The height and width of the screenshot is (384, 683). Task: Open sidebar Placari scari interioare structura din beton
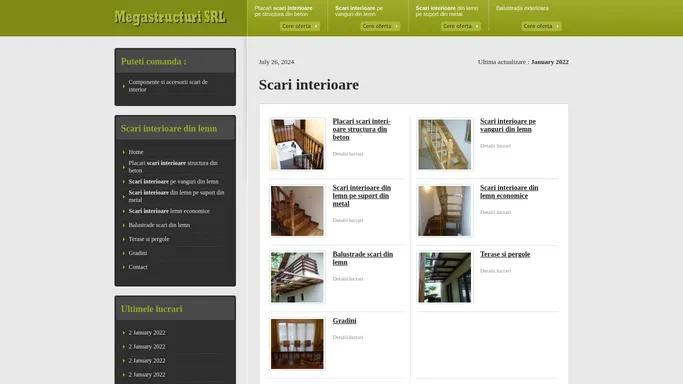pyautogui.click(x=173, y=167)
